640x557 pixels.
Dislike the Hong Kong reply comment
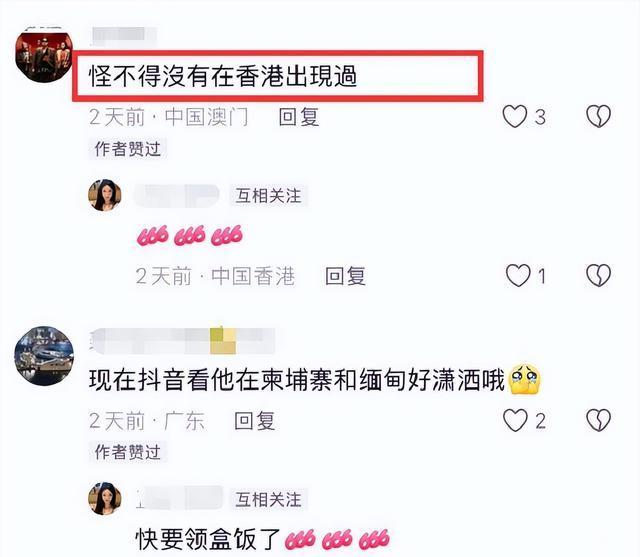point(598,275)
